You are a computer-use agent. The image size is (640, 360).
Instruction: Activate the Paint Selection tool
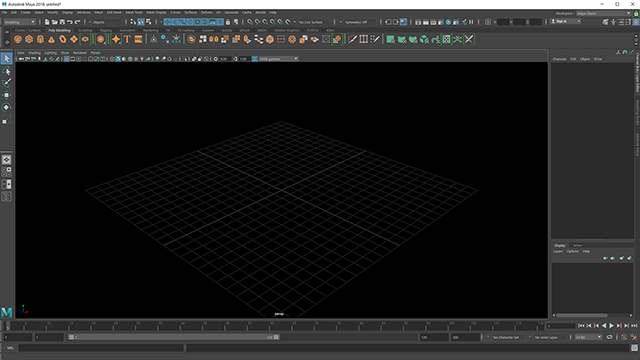click(x=7, y=83)
